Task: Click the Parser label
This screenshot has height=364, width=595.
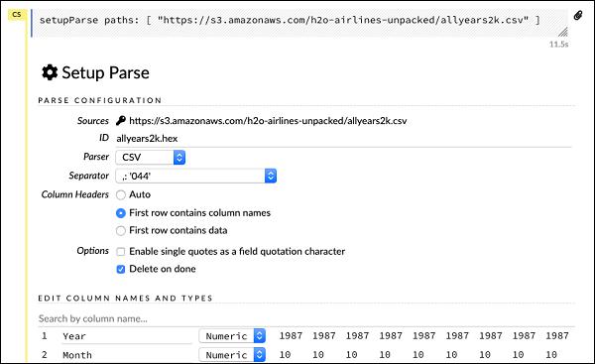Action: 96,157
